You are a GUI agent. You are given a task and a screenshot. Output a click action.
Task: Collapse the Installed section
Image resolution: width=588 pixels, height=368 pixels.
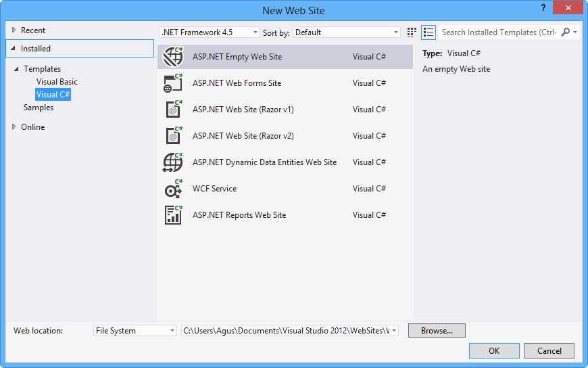[x=13, y=49]
